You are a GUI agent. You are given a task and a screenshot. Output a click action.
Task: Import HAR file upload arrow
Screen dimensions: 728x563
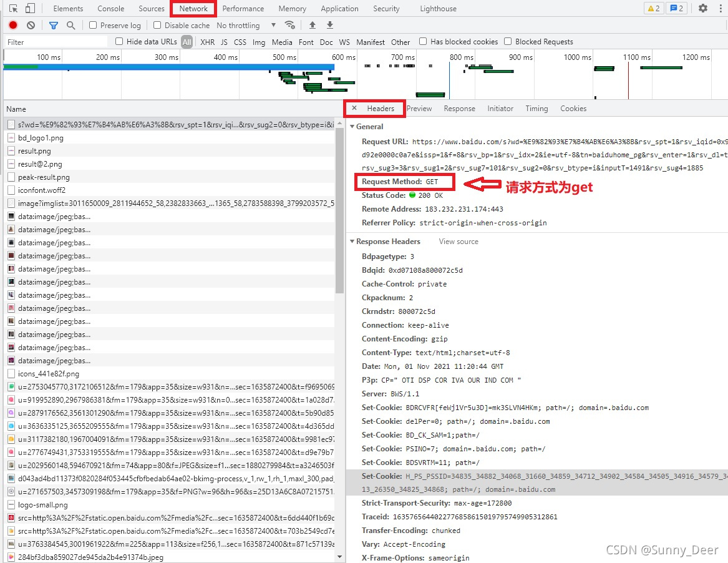pos(313,25)
